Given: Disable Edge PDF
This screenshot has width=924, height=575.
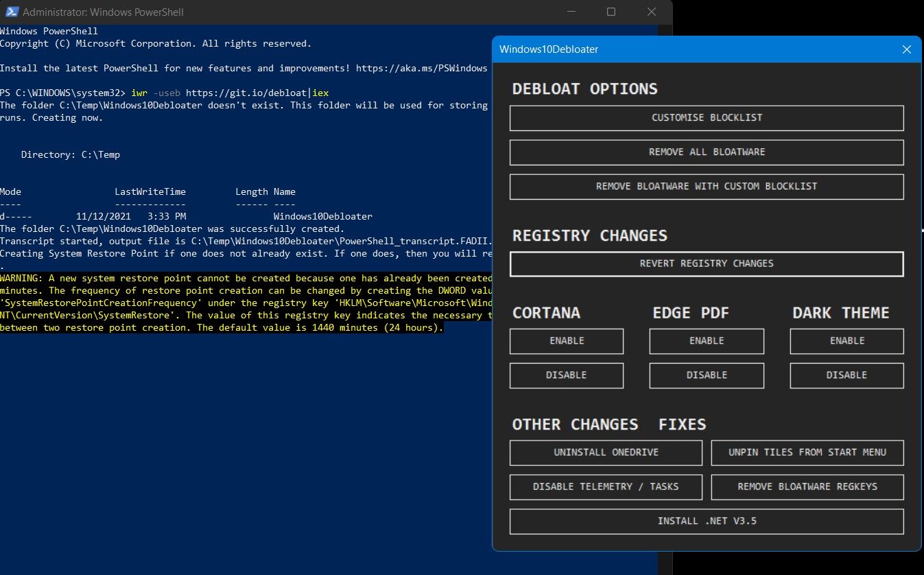Looking at the screenshot, I should tap(707, 375).
